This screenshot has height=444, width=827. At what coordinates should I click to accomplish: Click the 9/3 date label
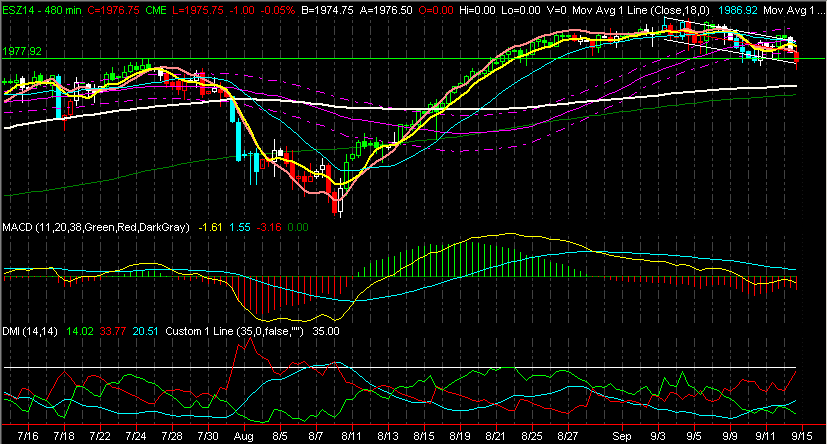click(x=658, y=436)
